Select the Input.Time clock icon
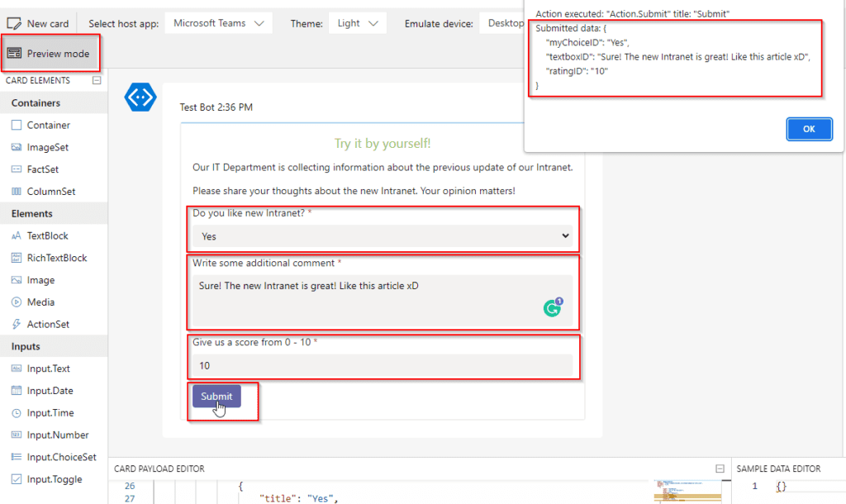The height and width of the screenshot is (504, 846). 17,413
